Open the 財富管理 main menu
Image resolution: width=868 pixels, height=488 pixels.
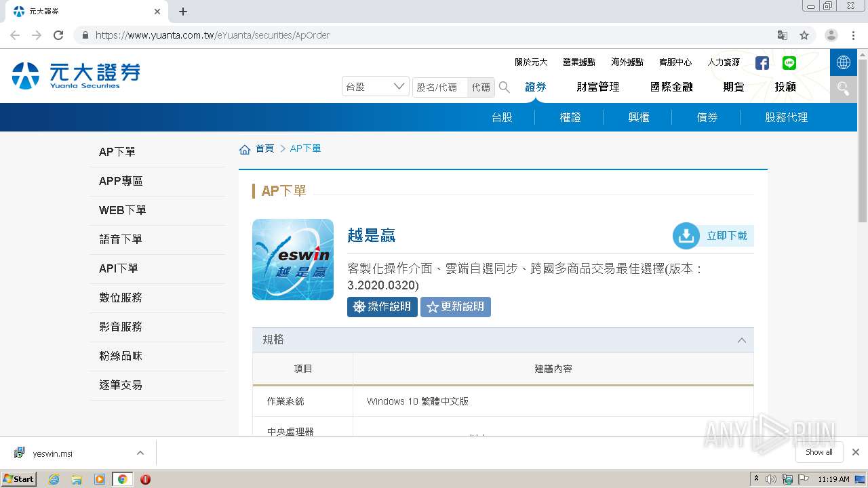[598, 87]
